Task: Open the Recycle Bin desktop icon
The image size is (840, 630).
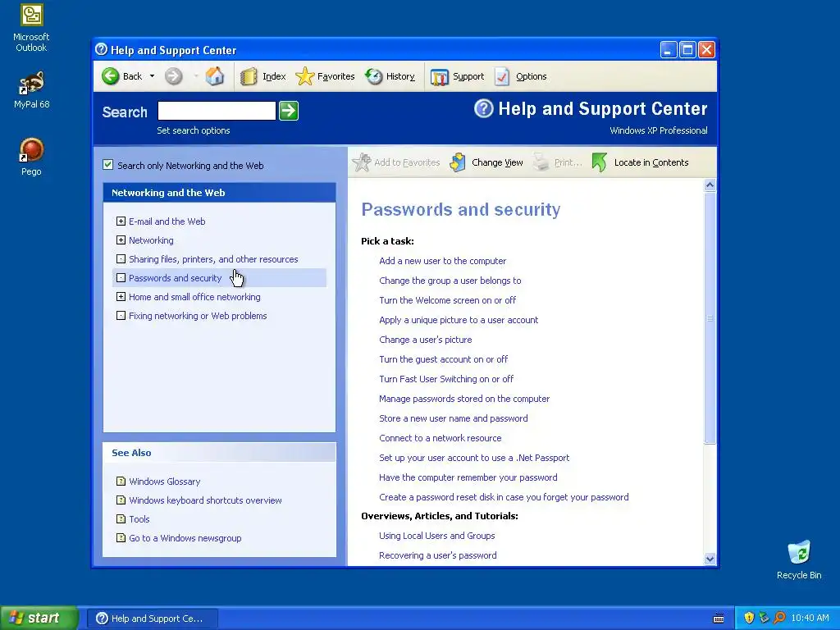Action: pos(799,559)
